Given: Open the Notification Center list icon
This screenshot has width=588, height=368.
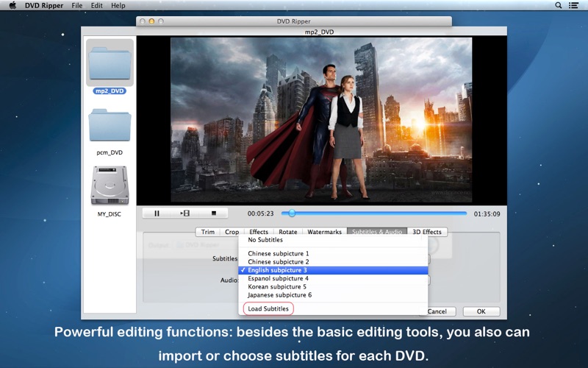Looking at the screenshot, I should [573, 5].
